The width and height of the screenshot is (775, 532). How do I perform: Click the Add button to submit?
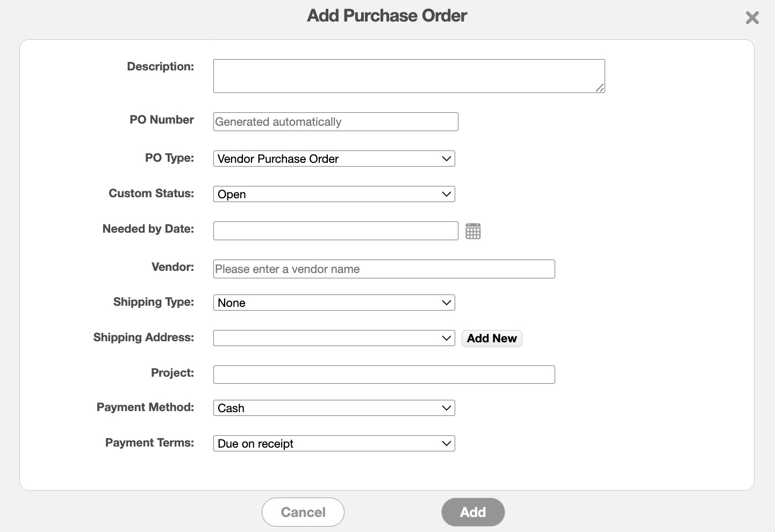pos(472,512)
